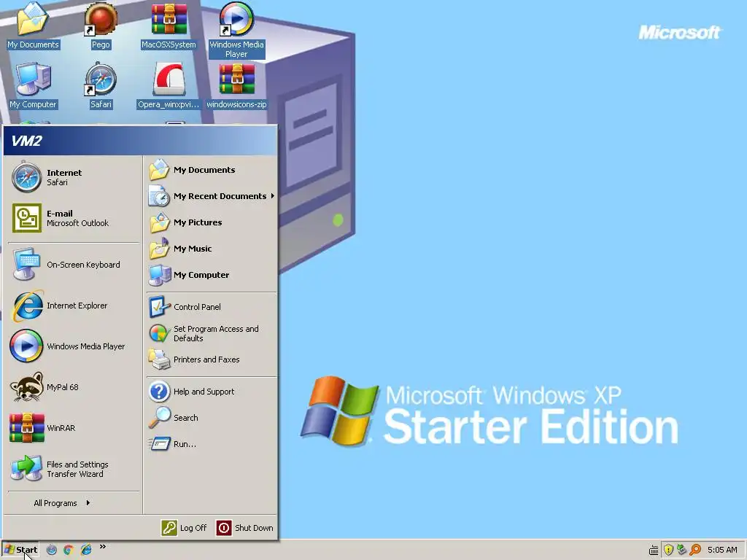The width and height of the screenshot is (747, 560).
Task: Launch Safari from Quick Launch bar
Action: (x=52, y=550)
